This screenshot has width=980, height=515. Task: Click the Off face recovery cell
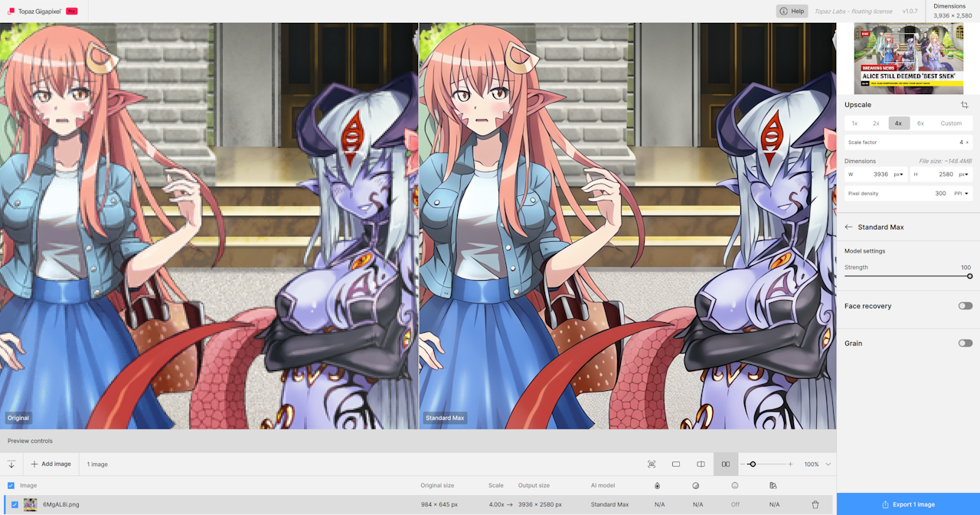pos(735,504)
